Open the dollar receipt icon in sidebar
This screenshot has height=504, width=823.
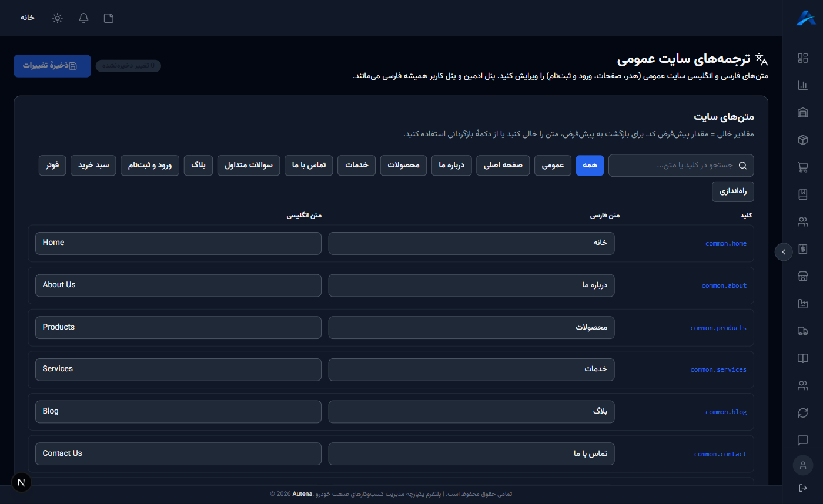point(802,249)
